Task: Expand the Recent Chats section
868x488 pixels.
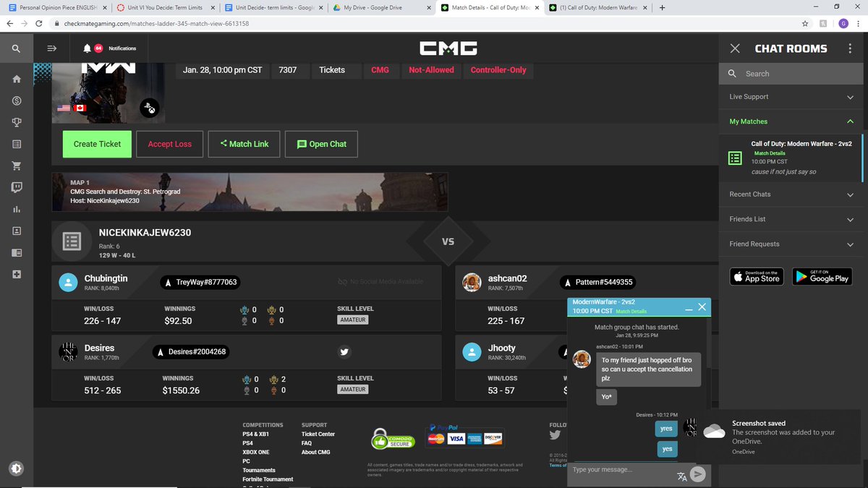Action: 791,194
